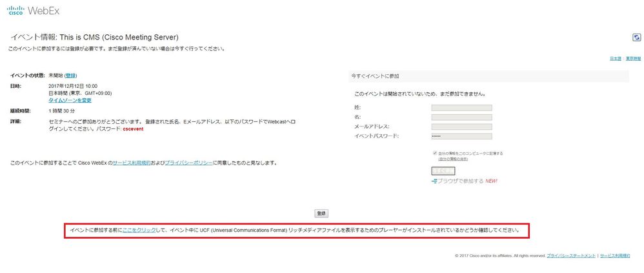Open the サービス利用規約 link in agreement text
The image size is (644, 273).
[x=132, y=163]
